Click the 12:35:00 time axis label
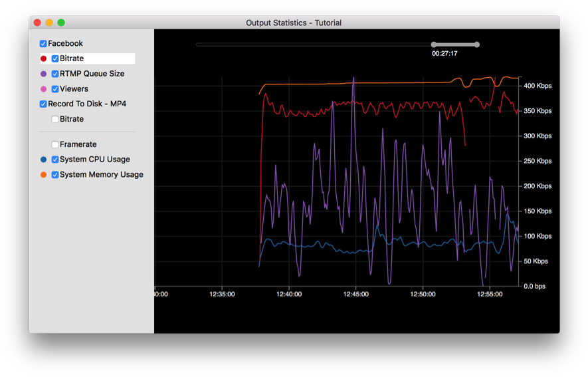 pos(222,295)
